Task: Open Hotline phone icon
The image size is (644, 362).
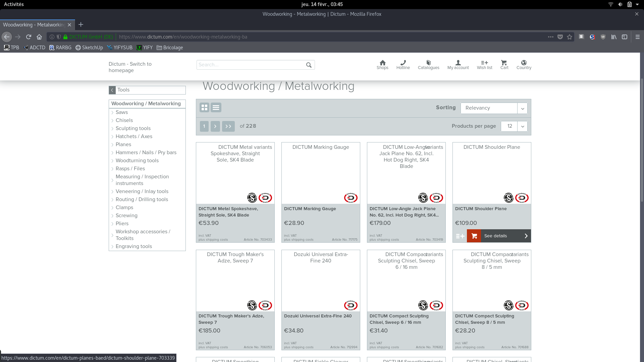Action: (x=403, y=65)
